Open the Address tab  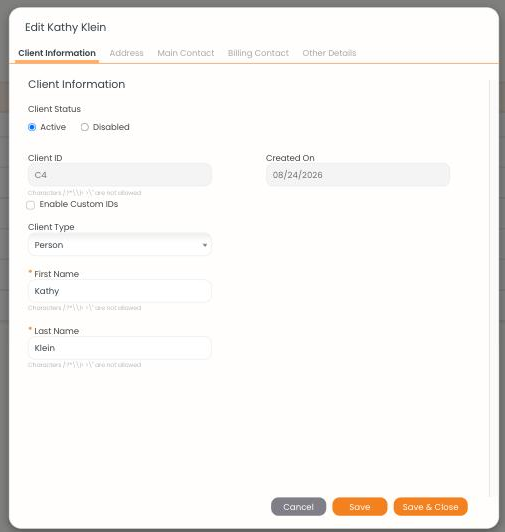pyautogui.click(x=127, y=53)
